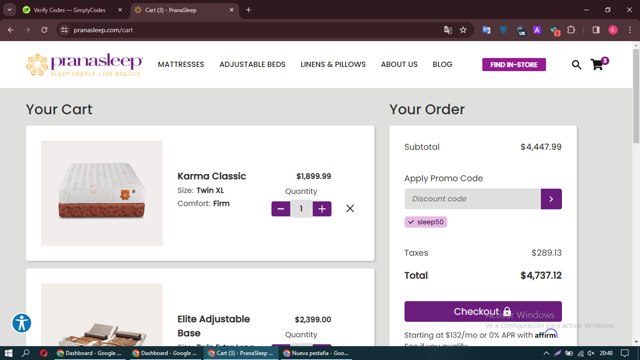Open the ADJUSTABLE BEDS menu

252,64
